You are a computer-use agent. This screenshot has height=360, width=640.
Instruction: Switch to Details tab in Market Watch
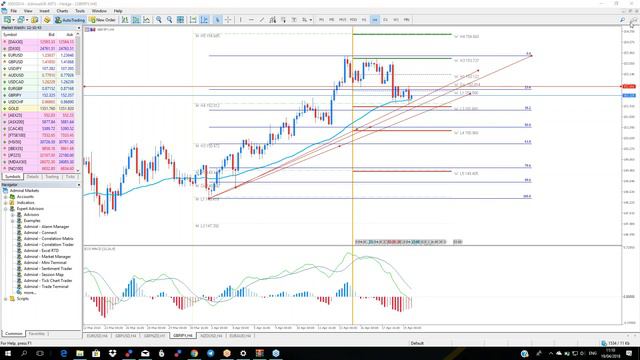[x=33, y=177]
